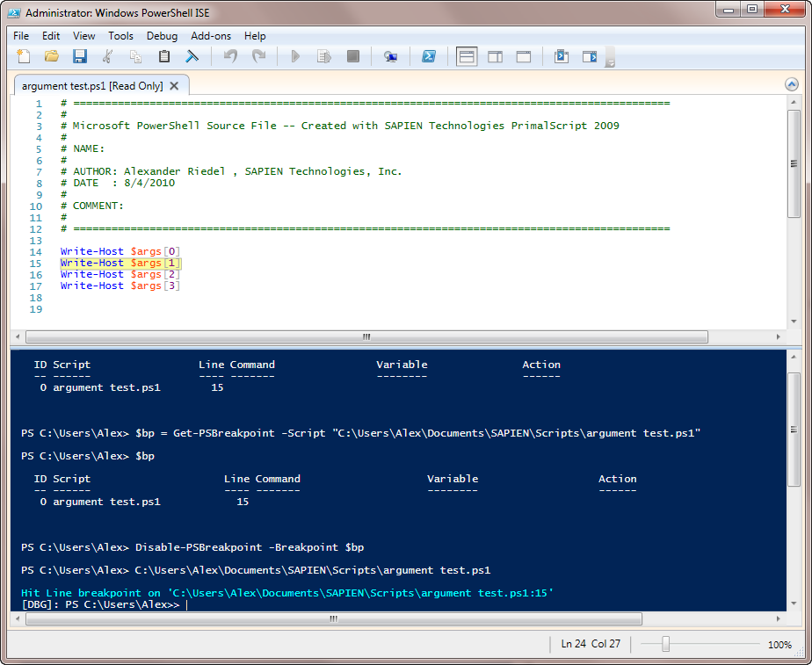
Task: Open new remote PowerShell tab icon
Action: point(390,56)
